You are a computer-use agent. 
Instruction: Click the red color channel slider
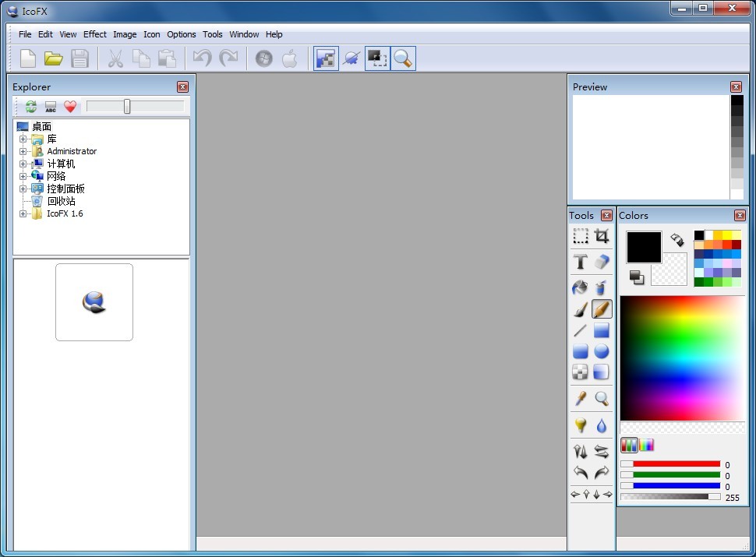(x=676, y=464)
